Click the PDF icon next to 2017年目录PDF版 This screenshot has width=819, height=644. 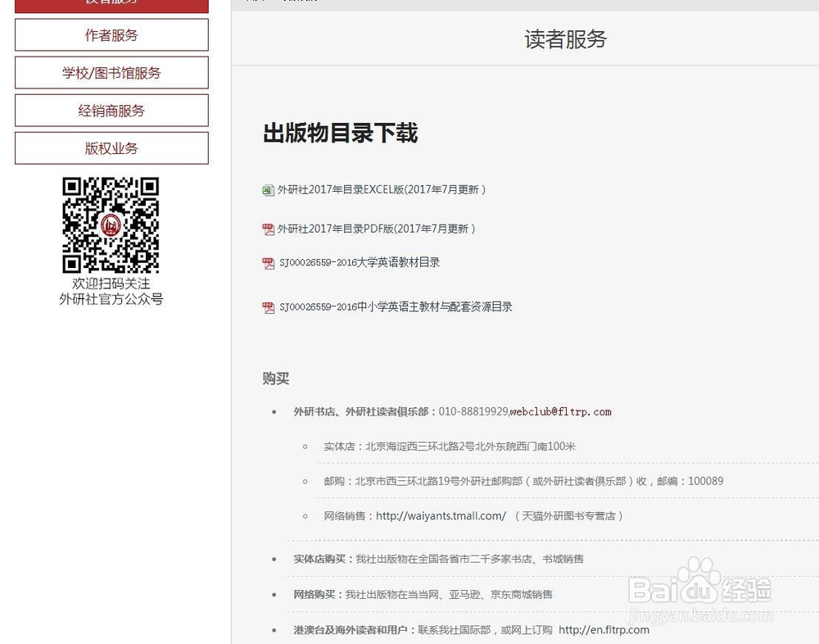click(x=268, y=229)
